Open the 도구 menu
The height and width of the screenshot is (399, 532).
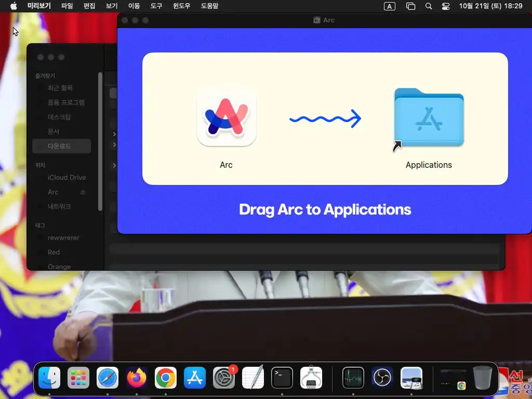tap(156, 6)
